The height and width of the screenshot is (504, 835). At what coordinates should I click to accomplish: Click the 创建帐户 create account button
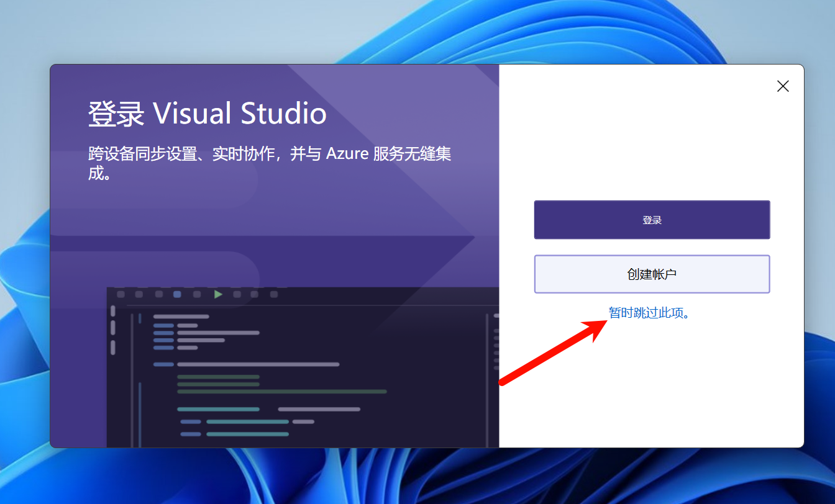point(652,274)
